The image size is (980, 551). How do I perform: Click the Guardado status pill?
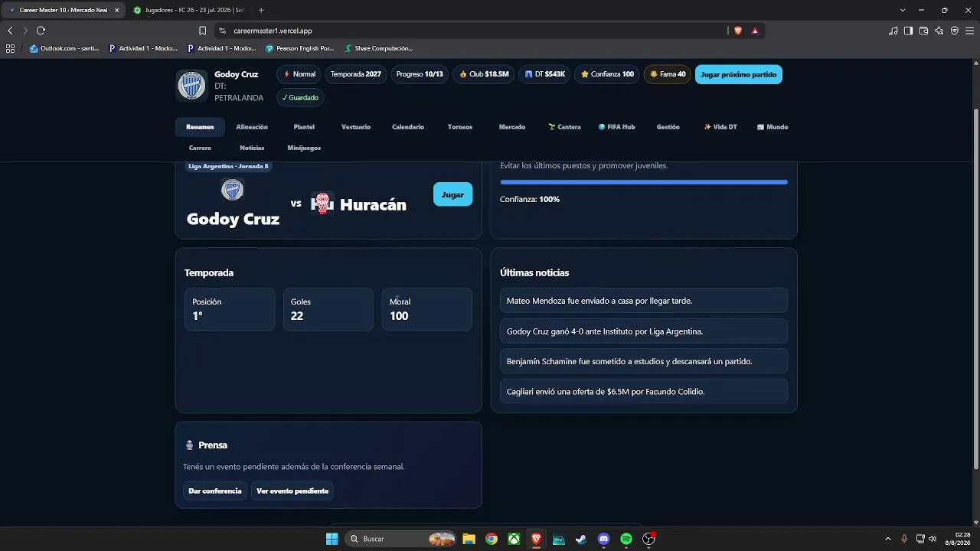coord(300,98)
